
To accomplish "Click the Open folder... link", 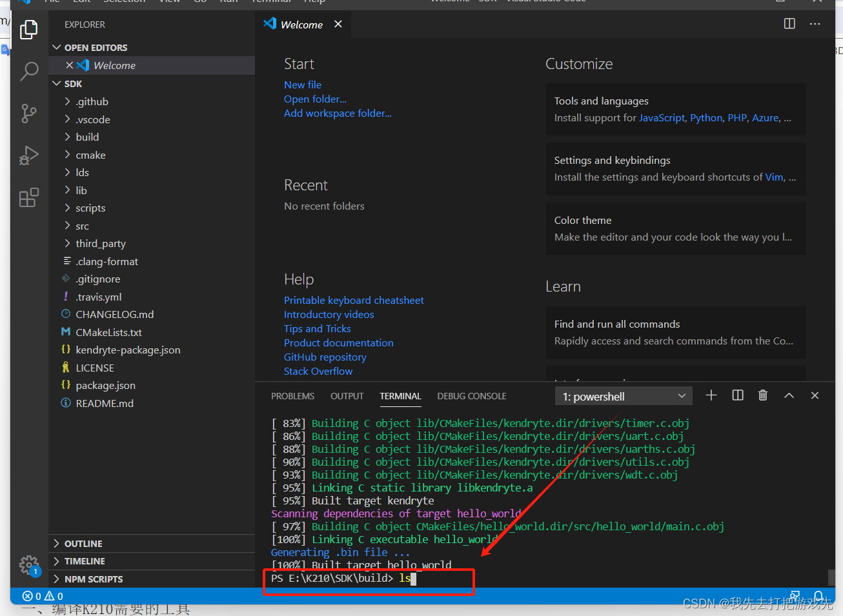I will (315, 99).
